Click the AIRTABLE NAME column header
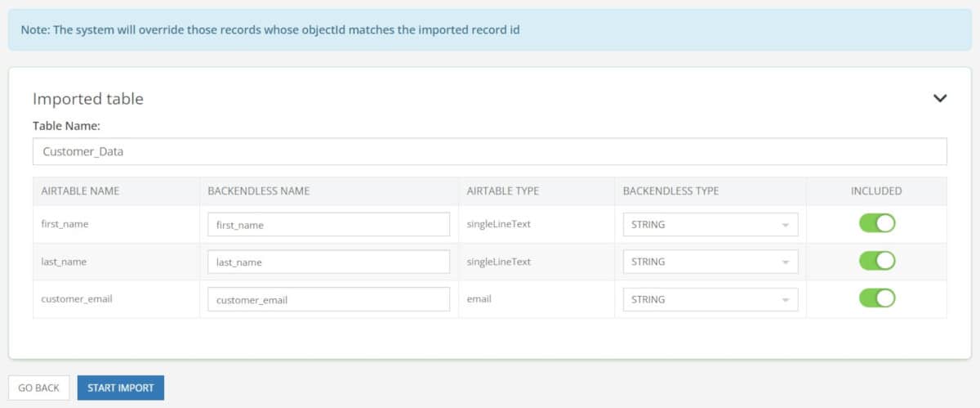This screenshot has width=980, height=408. 80,191
